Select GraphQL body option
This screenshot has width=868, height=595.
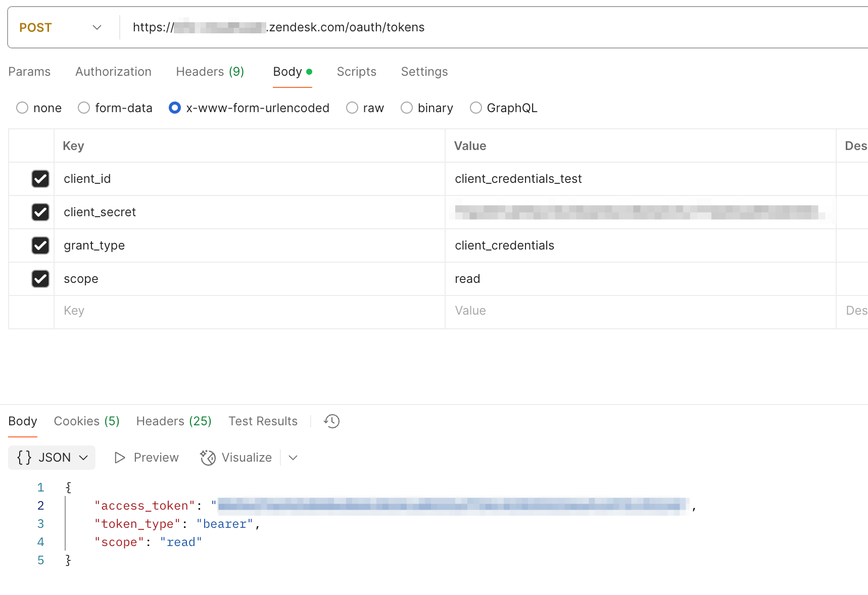tap(475, 108)
